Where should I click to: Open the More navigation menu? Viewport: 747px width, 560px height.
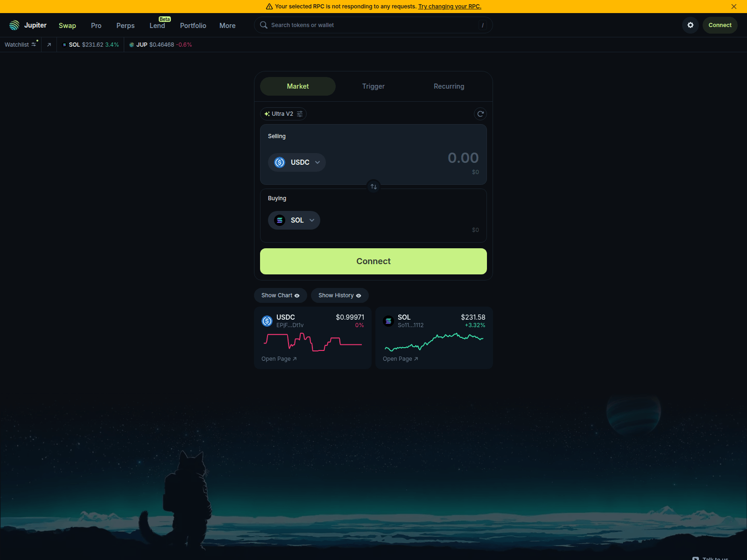pyautogui.click(x=227, y=26)
